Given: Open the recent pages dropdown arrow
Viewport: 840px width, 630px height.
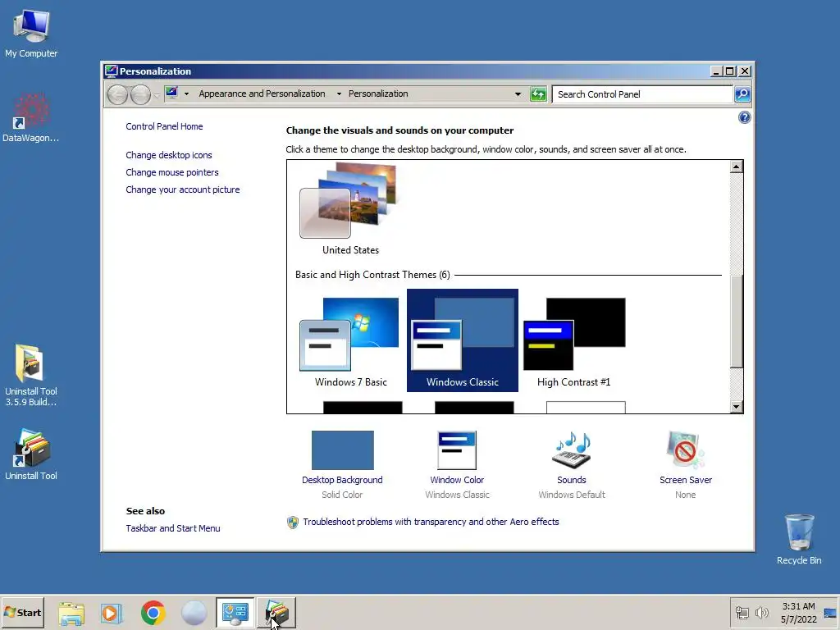Looking at the screenshot, I should coord(157,95).
